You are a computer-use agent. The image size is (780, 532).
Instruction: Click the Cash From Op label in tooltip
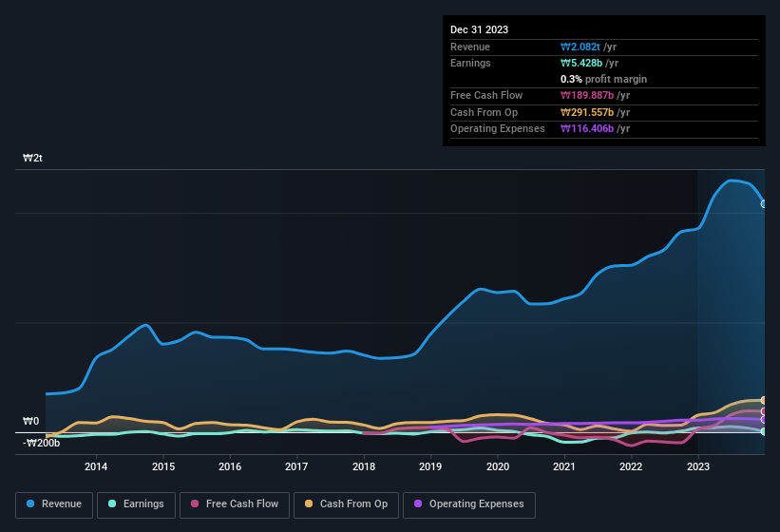(x=484, y=112)
